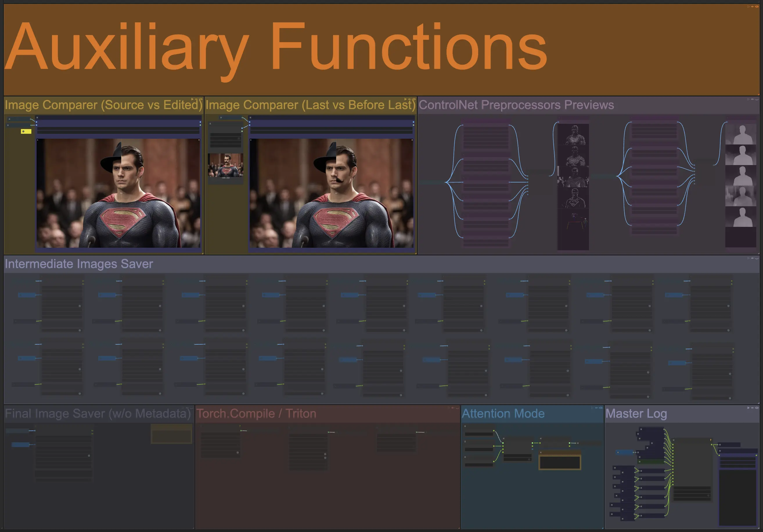The width and height of the screenshot is (763, 532).
Task: Click play icon in Intermediate Images Saver header
Action: click(748, 258)
